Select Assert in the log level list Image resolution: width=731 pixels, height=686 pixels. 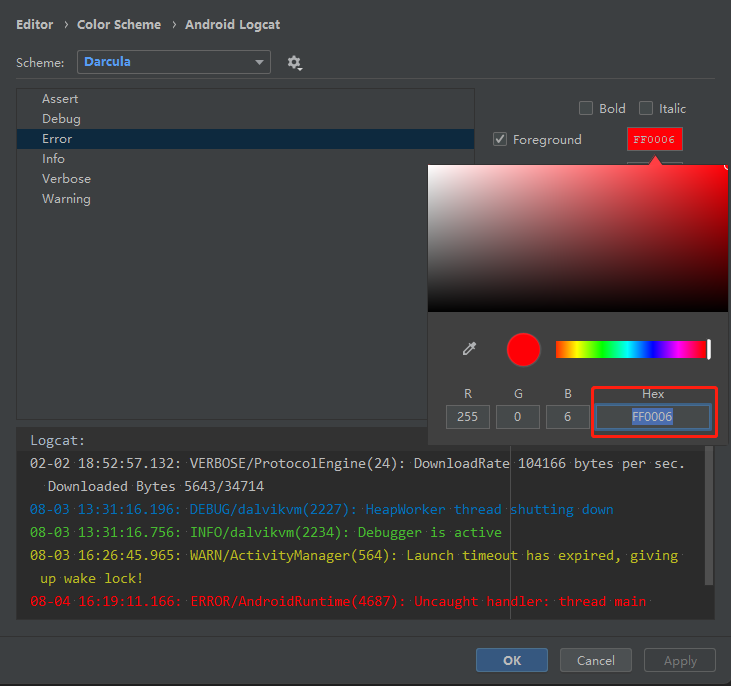[245, 99]
